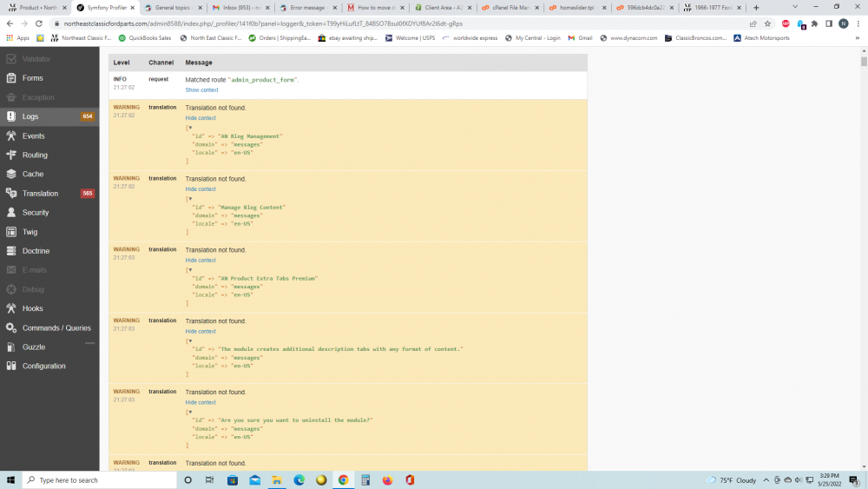Hide context for "AN Product Extra Tabs Premium" warning

click(x=201, y=261)
